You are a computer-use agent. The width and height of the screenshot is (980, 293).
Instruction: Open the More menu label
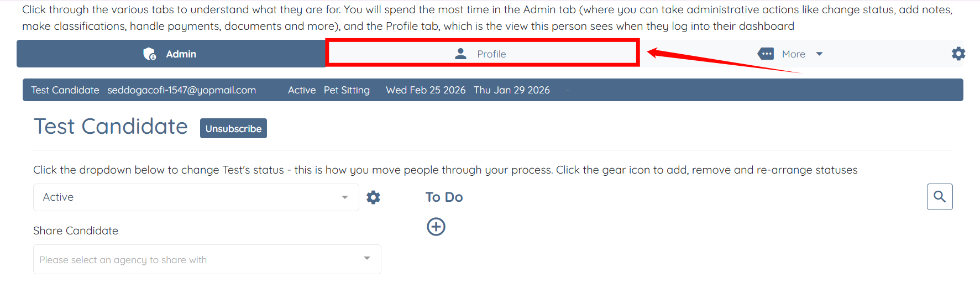tap(793, 54)
